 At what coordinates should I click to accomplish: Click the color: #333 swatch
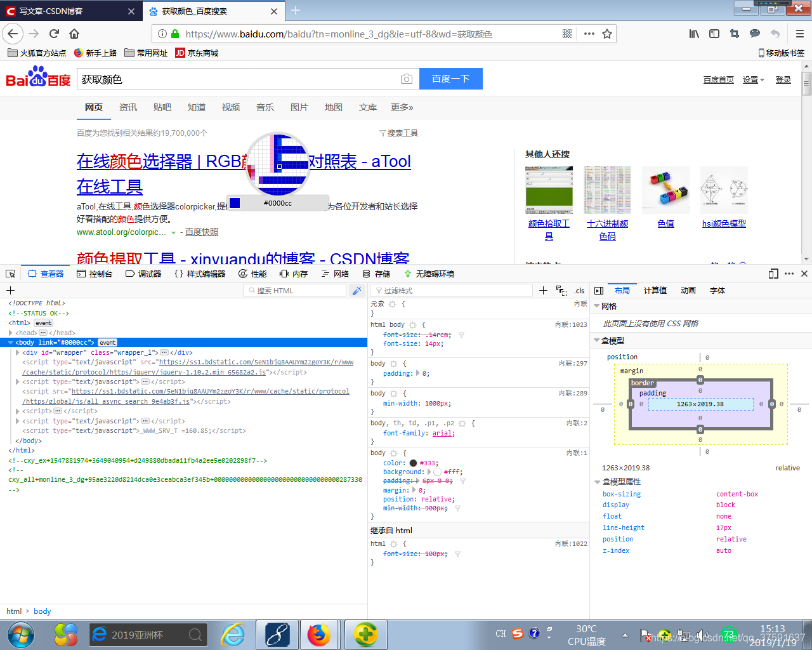413,463
